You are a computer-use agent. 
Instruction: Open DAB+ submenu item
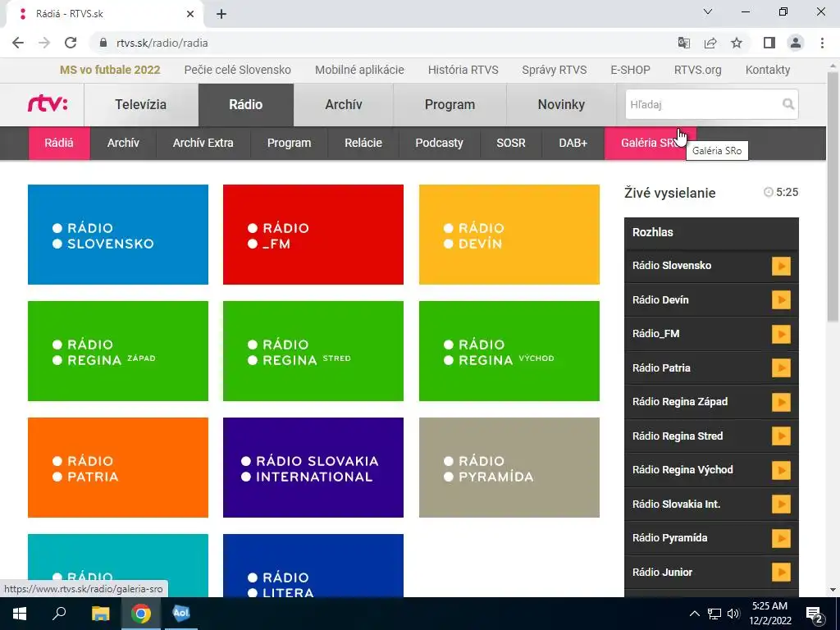573,143
